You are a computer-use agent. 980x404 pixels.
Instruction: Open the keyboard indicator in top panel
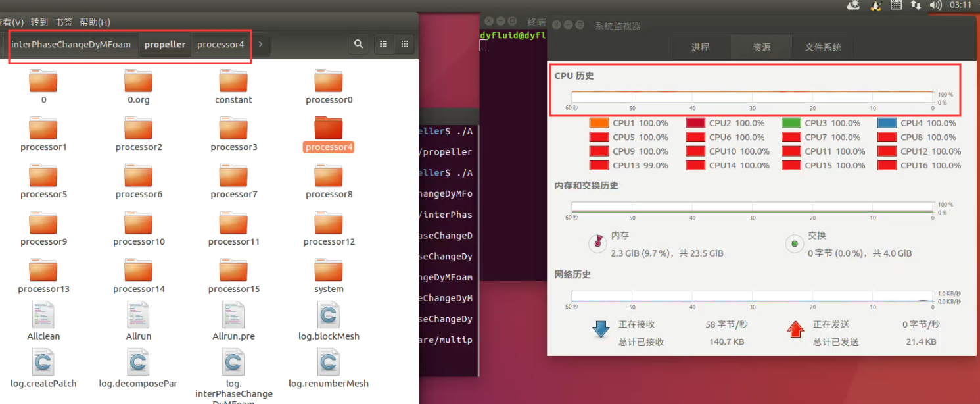tap(895, 5)
